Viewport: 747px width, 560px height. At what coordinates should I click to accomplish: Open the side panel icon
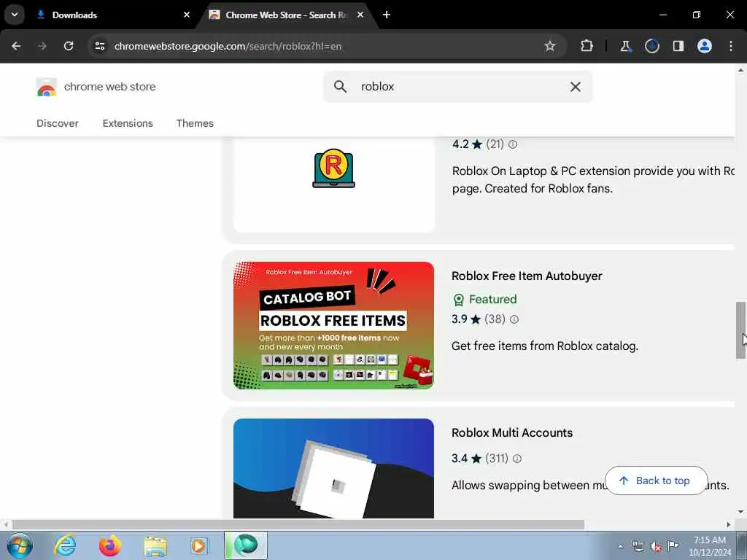678,46
